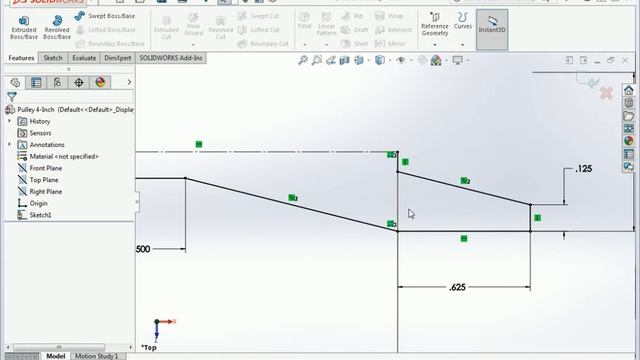The height and width of the screenshot is (360, 640).
Task: Switch to the Sketch ribbon tab
Action: pos(53,58)
